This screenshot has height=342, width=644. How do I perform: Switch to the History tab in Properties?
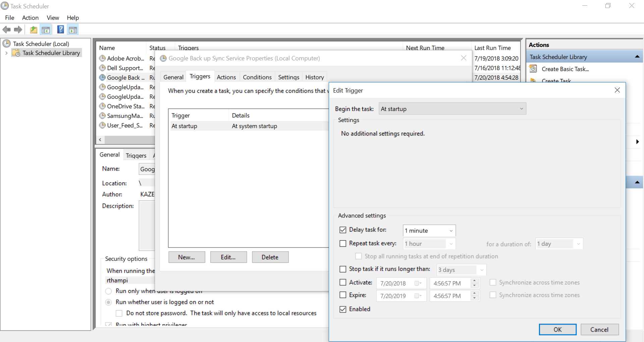click(315, 77)
